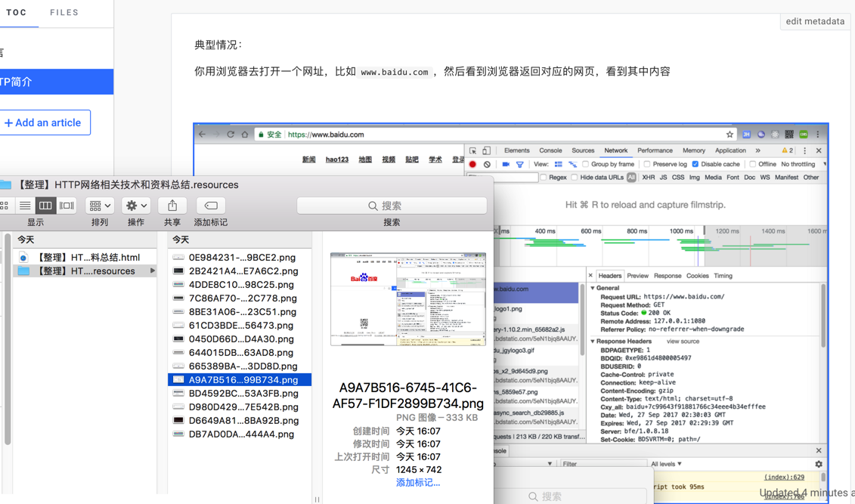Enable Regex filter checkbox
The height and width of the screenshot is (504, 855).
pyautogui.click(x=543, y=177)
